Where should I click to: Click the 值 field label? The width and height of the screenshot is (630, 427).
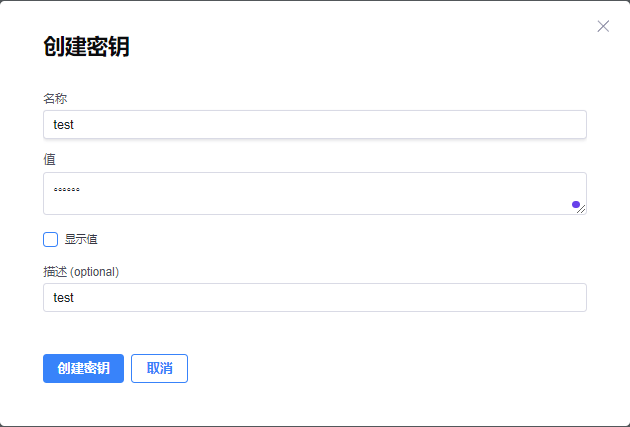[49, 159]
